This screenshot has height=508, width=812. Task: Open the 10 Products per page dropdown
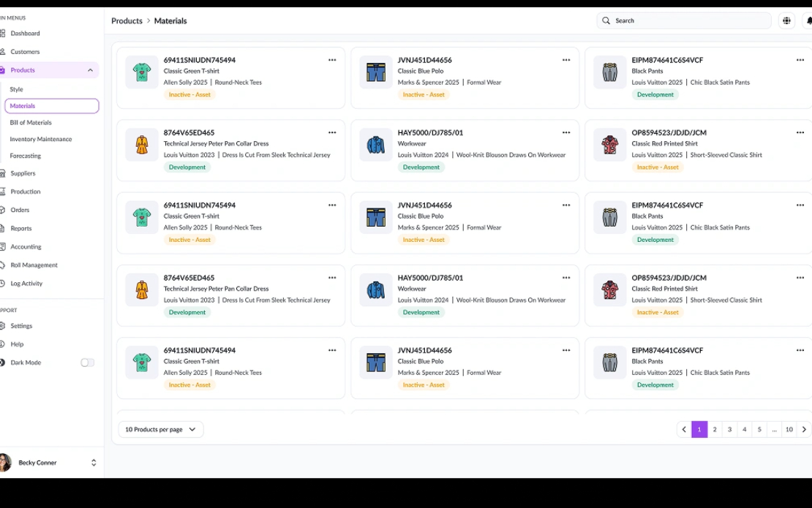pos(160,429)
